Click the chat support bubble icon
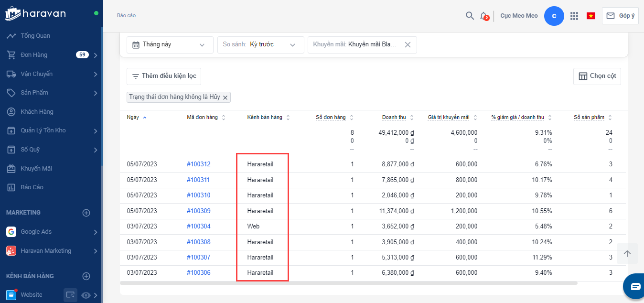This screenshot has width=644, height=303. click(635, 286)
